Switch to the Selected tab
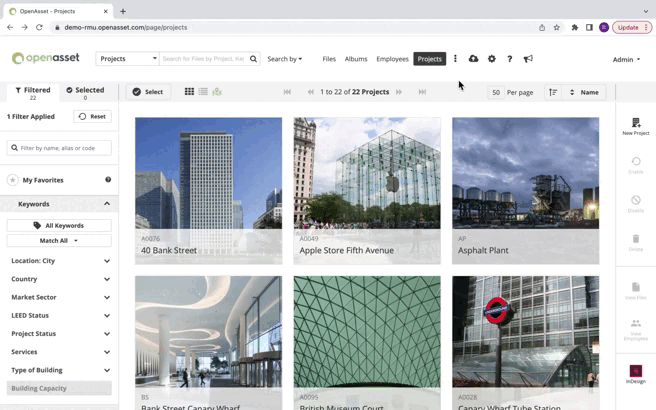Image resolution: width=656 pixels, height=410 pixels. click(x=85, y=93)
